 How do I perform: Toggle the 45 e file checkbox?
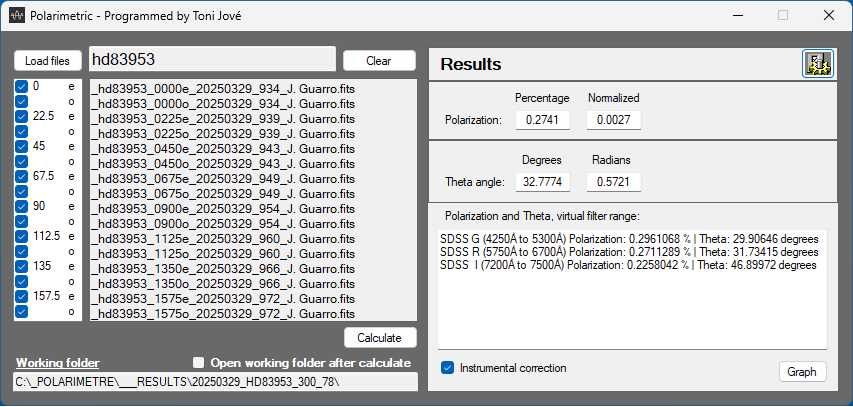pyautogui.click(x=21, y=146)
